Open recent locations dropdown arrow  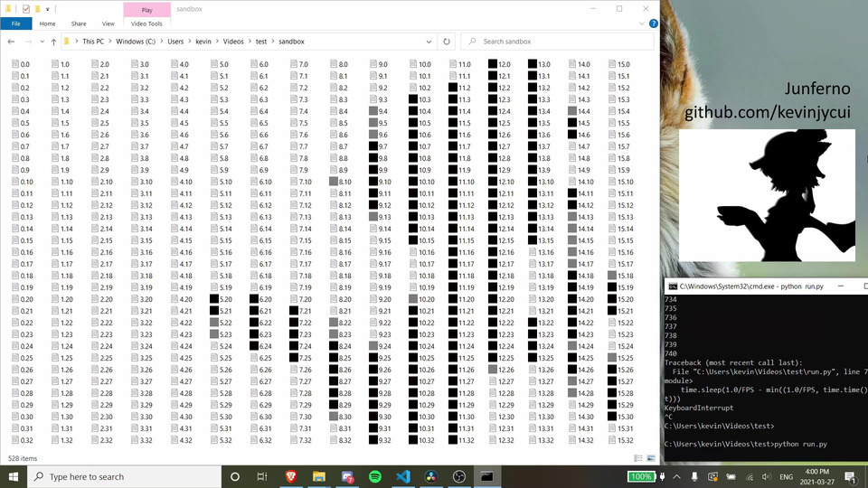coord(42,42)
